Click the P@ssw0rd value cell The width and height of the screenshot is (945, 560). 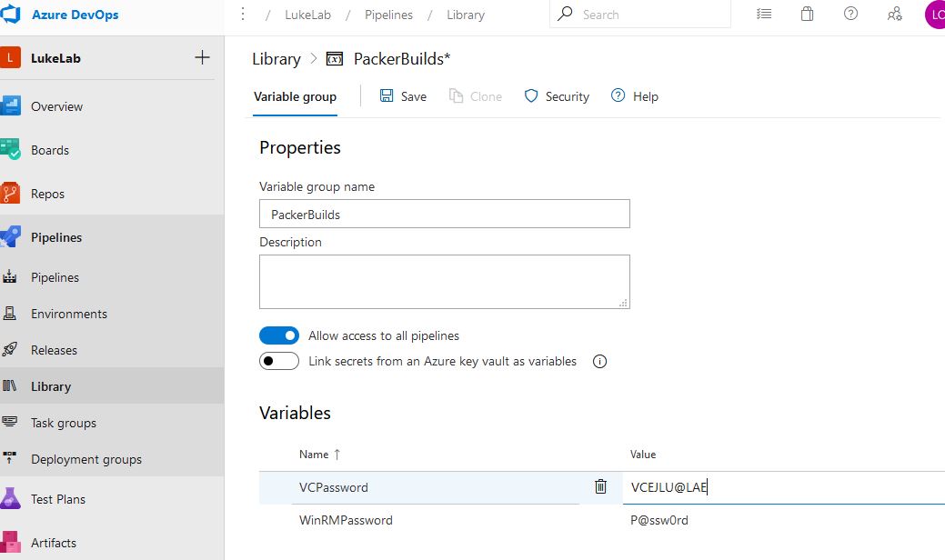[x=659, y=520]
